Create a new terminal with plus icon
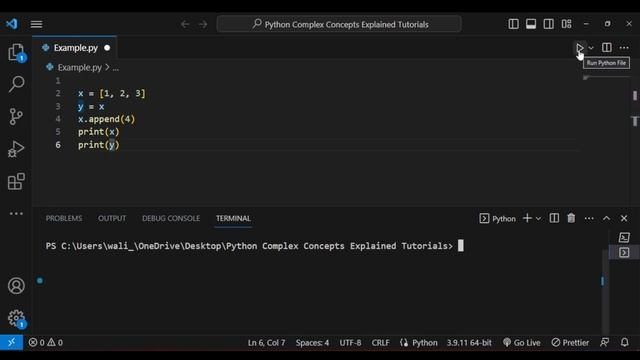 [x=527, y=218]
